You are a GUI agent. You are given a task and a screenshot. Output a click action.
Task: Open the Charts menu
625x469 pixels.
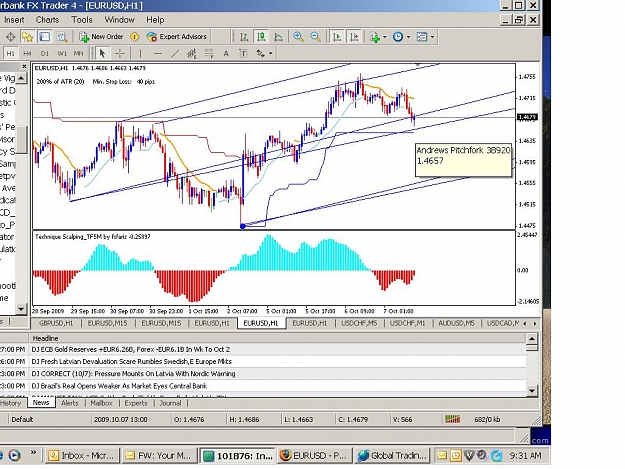47,20
